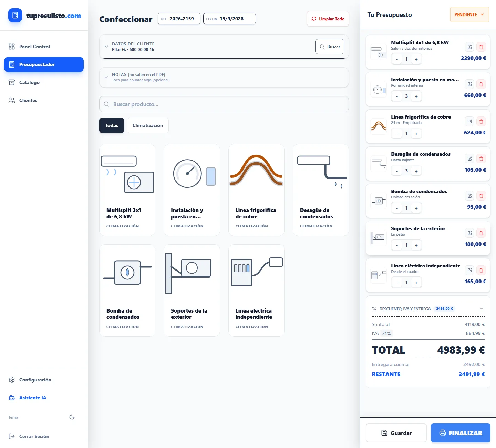The height and width of the screenshot is (448, 496).
Task: Edit the Soportes de la exterior line
Action: [469, 233]
